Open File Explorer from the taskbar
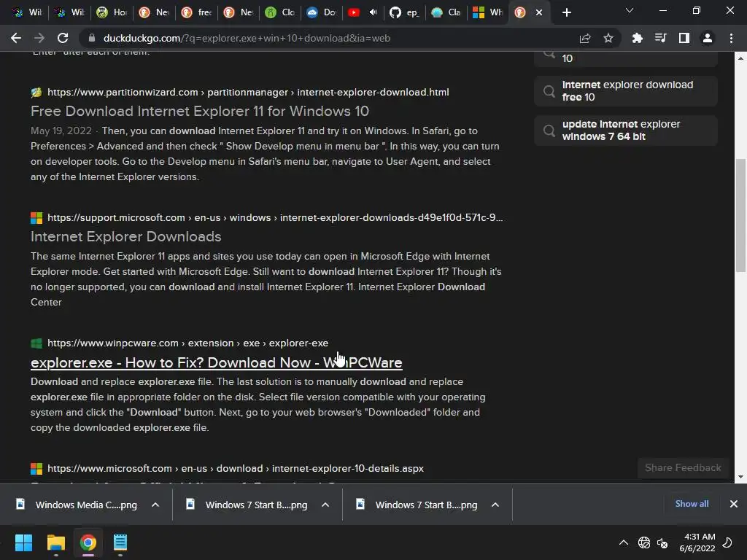 (55, 542)
